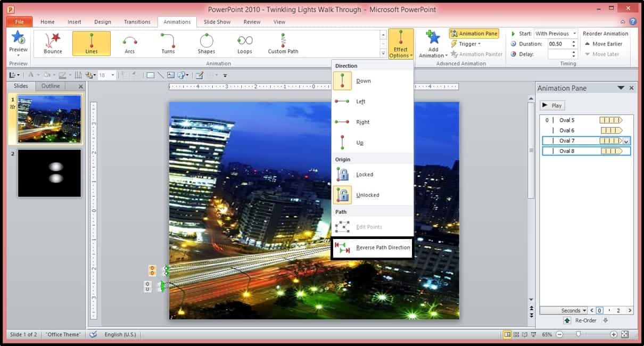Screen dimensions: 644x346
Task: Set origin to Unlocked
Action: (372, 195)
